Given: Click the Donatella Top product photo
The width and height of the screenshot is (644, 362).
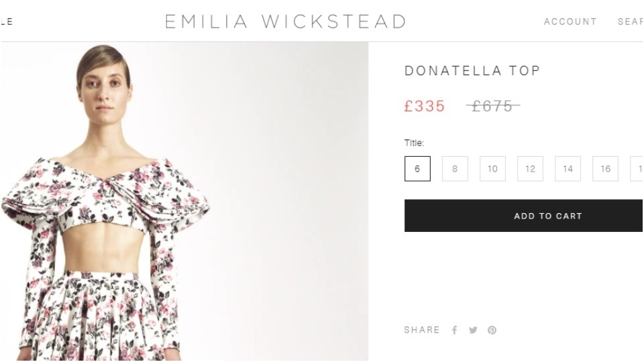Looking at the screenshot, I should tap(184, 202).
